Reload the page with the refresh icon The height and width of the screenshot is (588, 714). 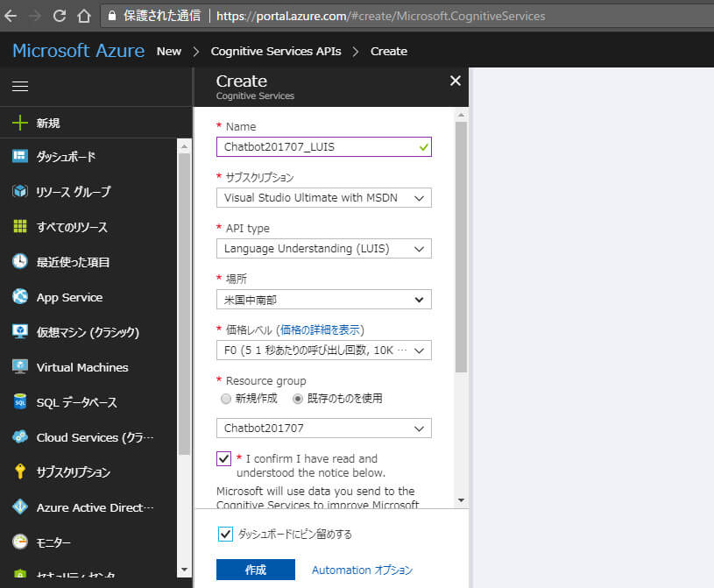(x=60, y=16)
